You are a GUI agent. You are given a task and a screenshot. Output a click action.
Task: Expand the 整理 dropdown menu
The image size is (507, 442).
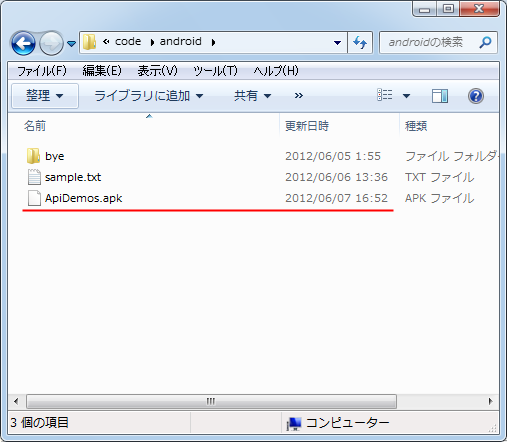[45, 96]
